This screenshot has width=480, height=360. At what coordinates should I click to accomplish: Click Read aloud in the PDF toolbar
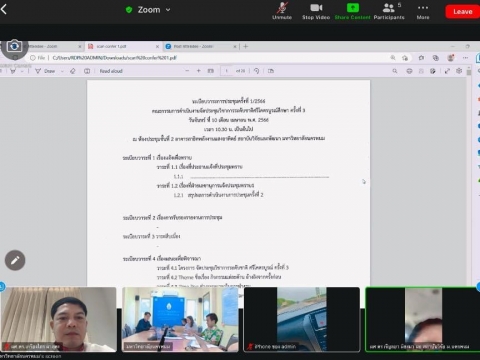point(111,71)
